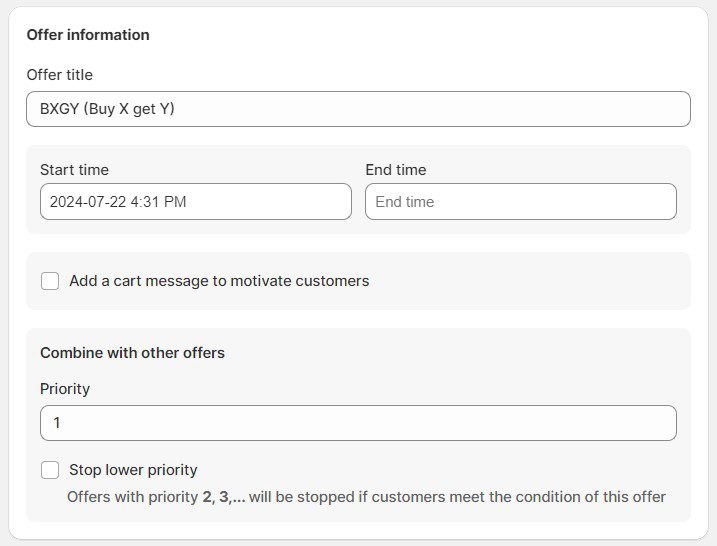This screenshot has width=717, height=546.
Task: Click the 'Offer title' field label
Action: coord(59,75)
